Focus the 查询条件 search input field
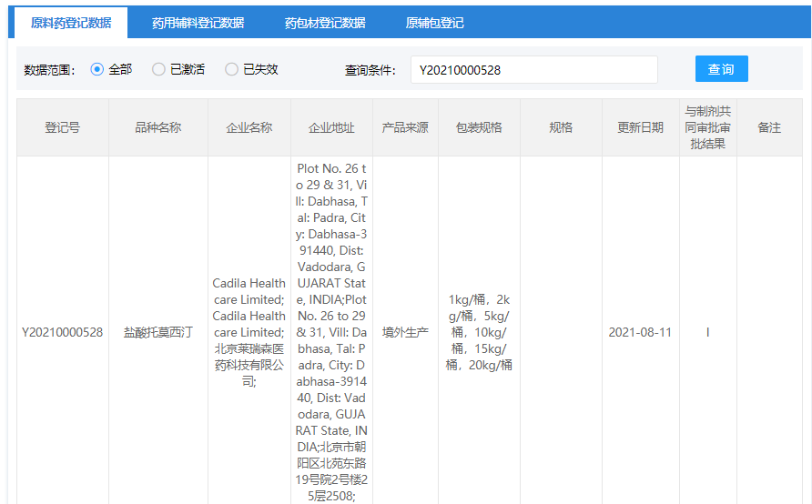812x504 pixels. tap(534, 70)
